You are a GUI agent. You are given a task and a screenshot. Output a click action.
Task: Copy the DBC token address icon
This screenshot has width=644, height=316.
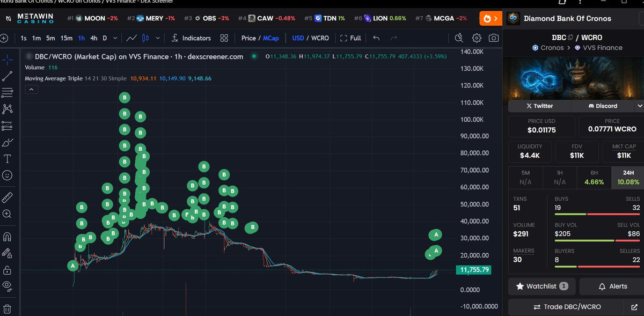(570, 38)
